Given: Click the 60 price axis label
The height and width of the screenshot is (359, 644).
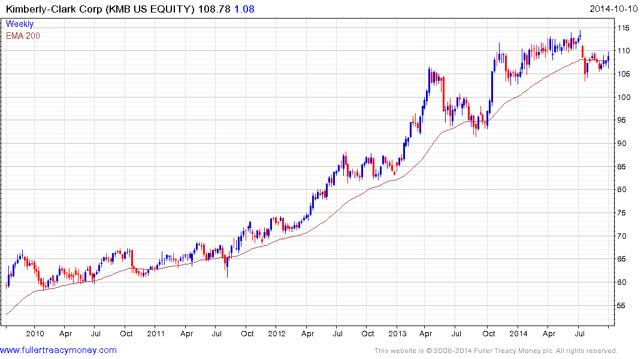Looking at the screenshot, I should point(621,282).
